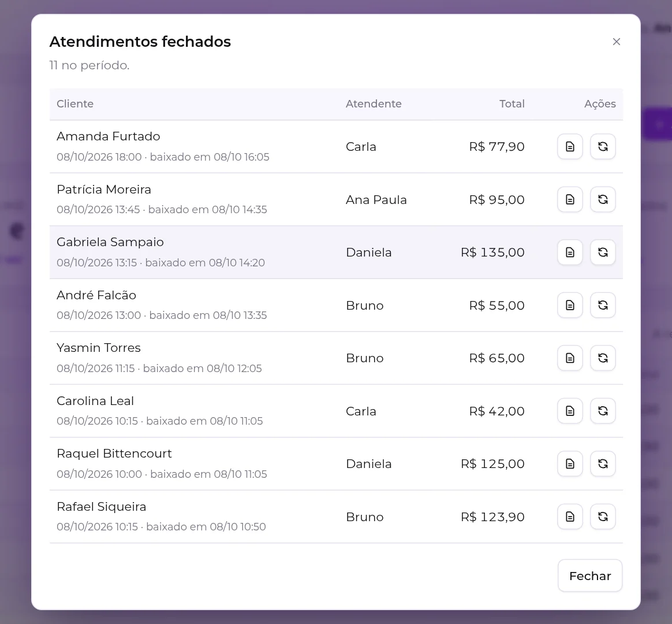Click the Cliente column header
Viewport: 672px width, 624px height.
pyautogui.click(x=75, y=104)
